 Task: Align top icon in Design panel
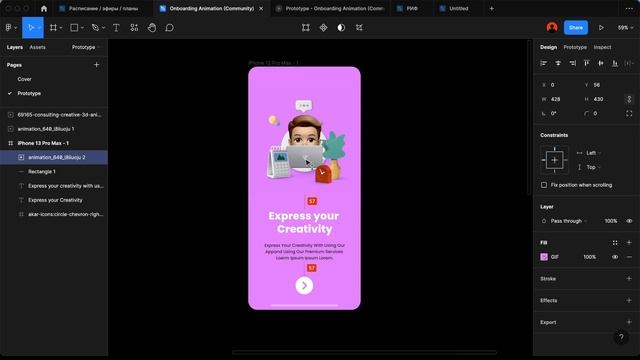(587, 63)
